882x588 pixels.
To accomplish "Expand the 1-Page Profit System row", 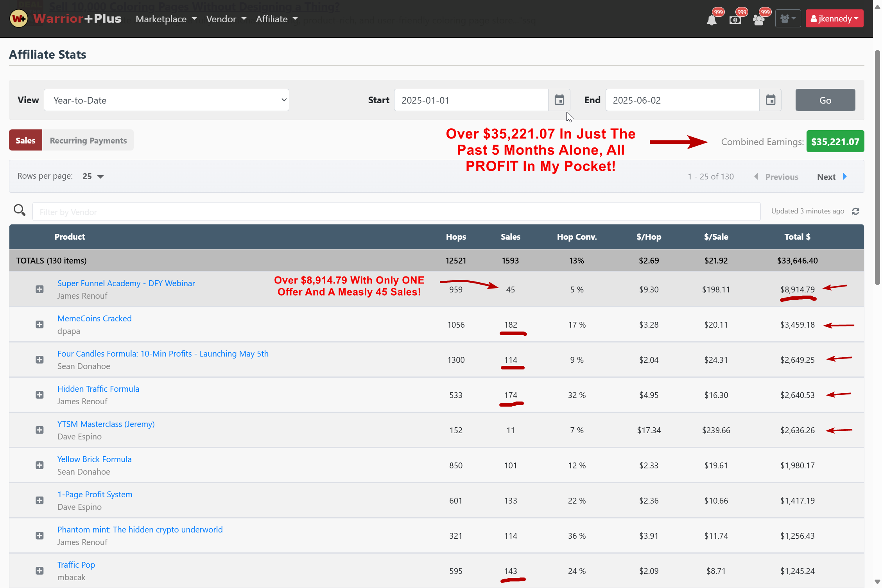I will coord(39,500).
